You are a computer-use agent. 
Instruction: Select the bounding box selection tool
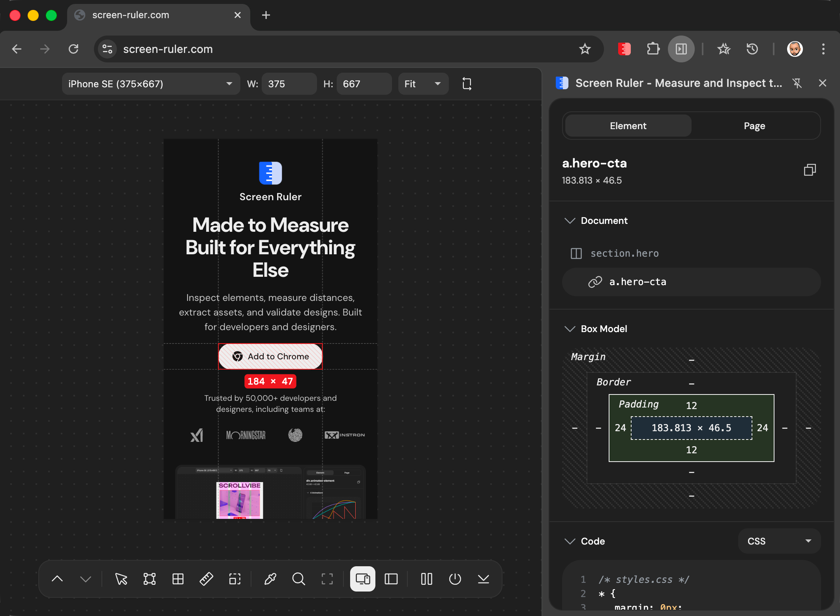tap(150, 579)
